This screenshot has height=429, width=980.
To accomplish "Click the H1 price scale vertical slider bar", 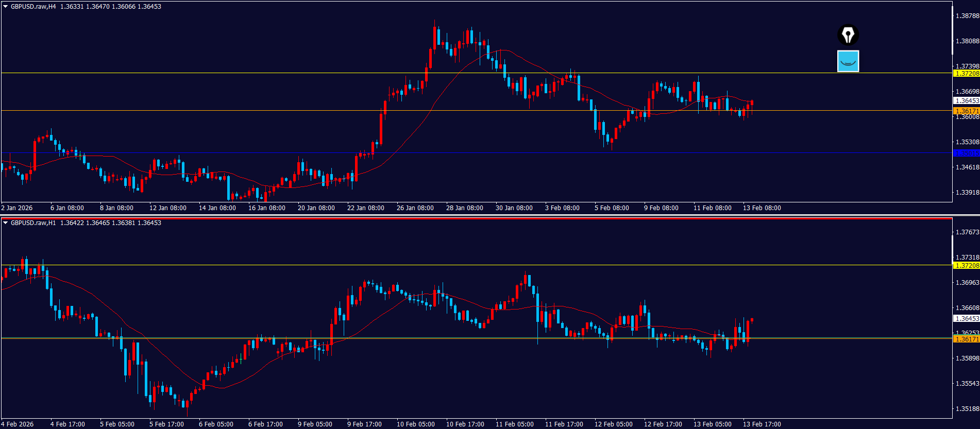I will [952, 249].
